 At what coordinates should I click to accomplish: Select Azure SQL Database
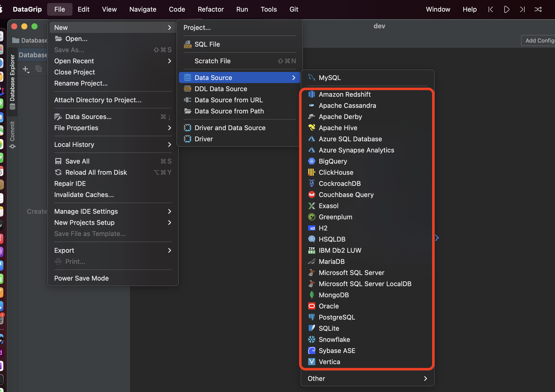[367, 139]
